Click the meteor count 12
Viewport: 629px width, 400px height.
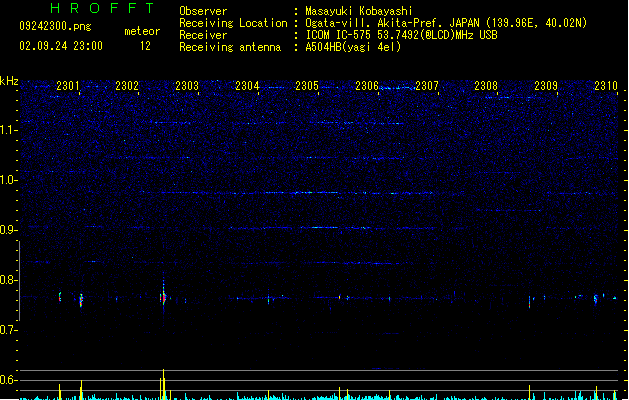click(x=145, y=46)
